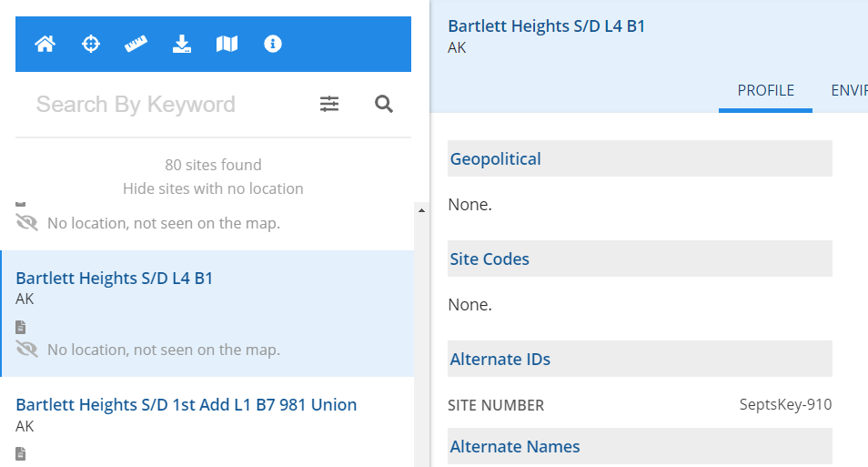Image resolution: width=868 pixels, height=467 pixels.
Task: Click the Home icon in blue toolbar
Action: (45, 44)
